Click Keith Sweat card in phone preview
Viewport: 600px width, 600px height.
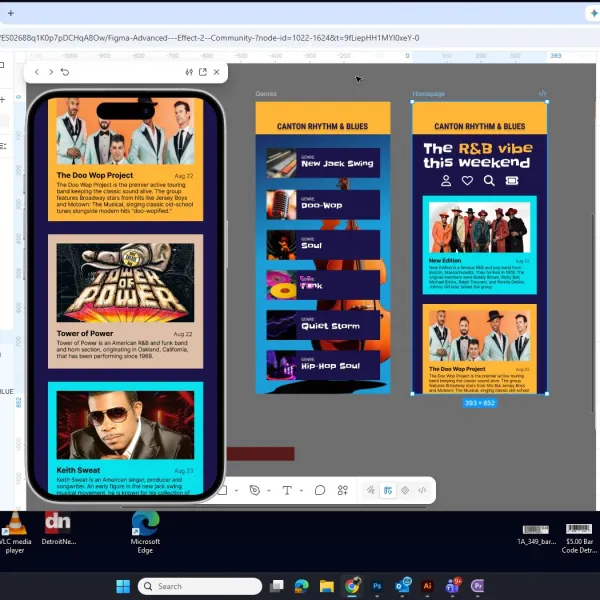coord(126,439)
